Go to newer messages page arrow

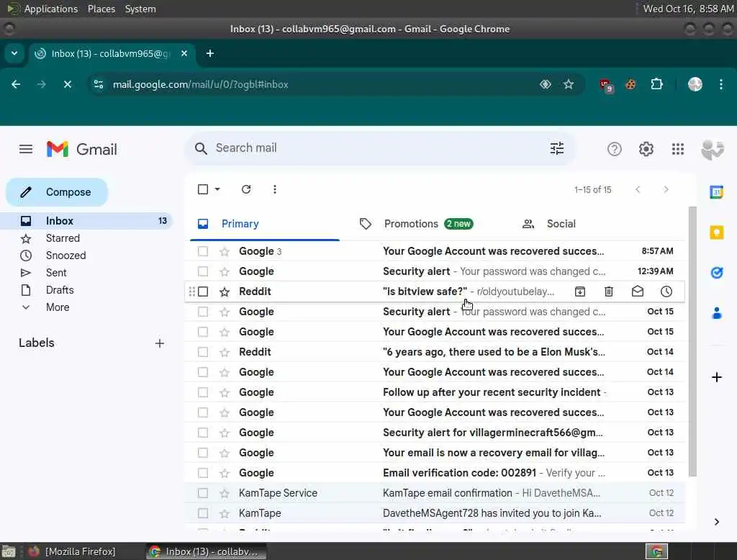(x=638, y=189)
